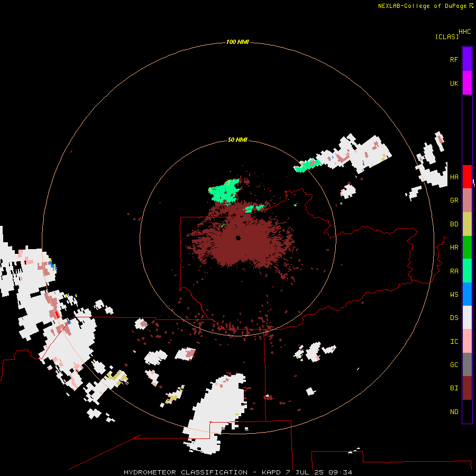Viewport: 476px width, 476px height.
Task: Select the GR legend color block
Action: [467, 200]
